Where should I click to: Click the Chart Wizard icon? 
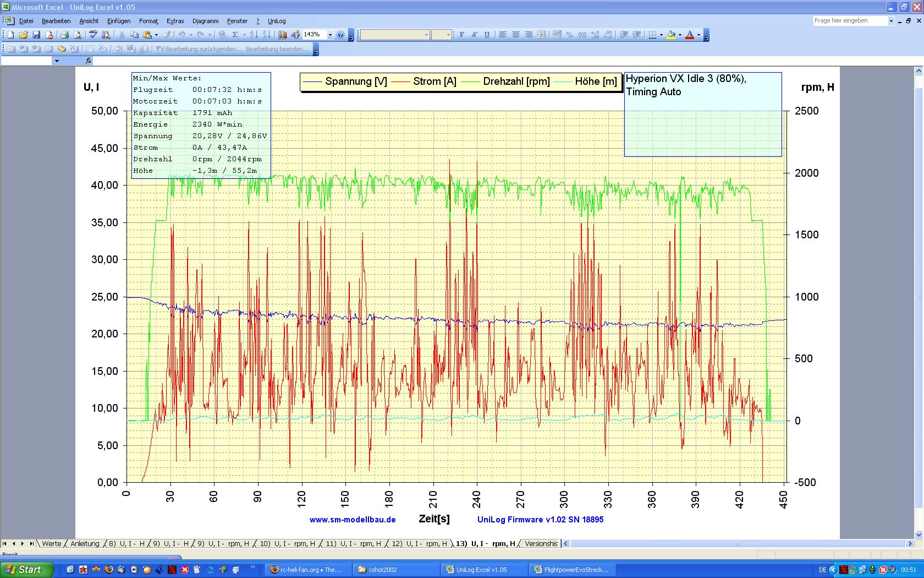(x=282, y=35)
